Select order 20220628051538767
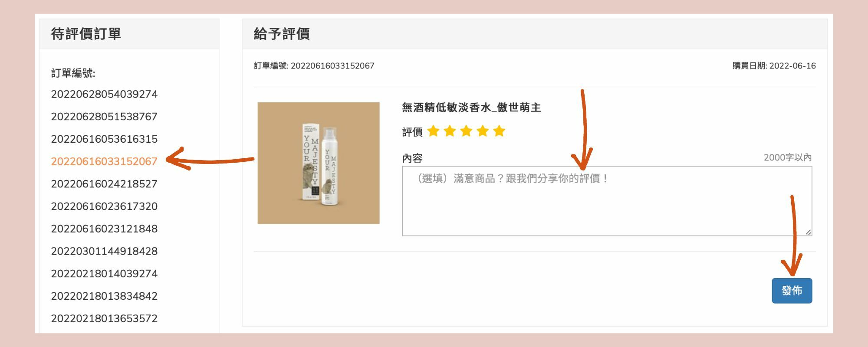Image resolution: width=868 pixels, height=347 pixels. tap(104, 117)
